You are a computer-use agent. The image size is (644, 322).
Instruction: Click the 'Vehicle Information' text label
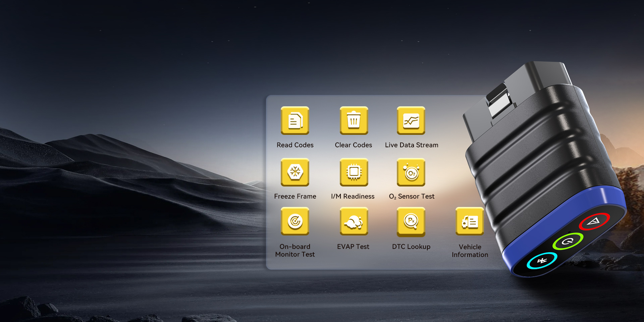click(470, 251)
